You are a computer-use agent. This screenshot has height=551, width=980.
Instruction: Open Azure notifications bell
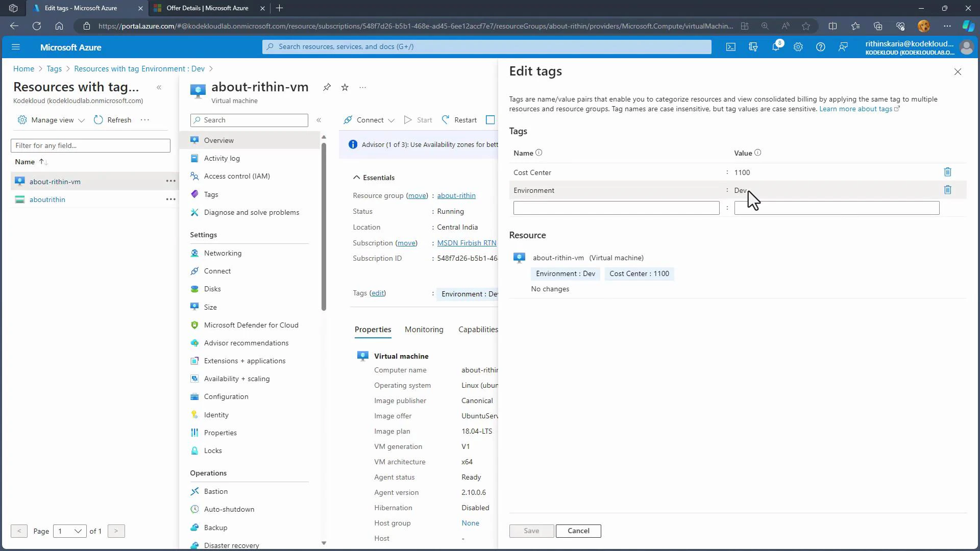pyautogui.click(x=775, y=46)
